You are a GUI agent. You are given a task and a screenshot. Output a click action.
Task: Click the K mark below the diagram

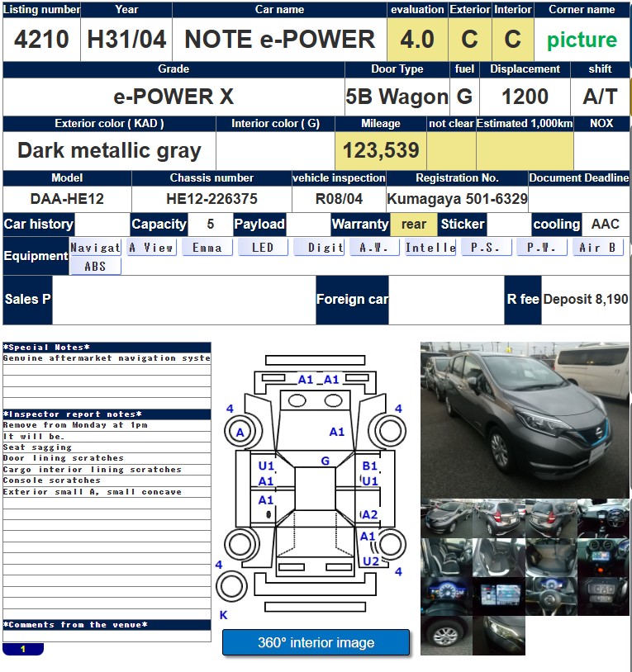coord(223,615)
